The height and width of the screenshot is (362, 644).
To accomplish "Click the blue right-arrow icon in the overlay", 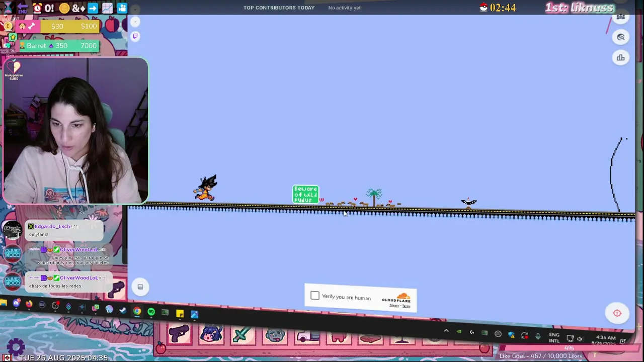I will pyautogui.click(x=93, y=8).
